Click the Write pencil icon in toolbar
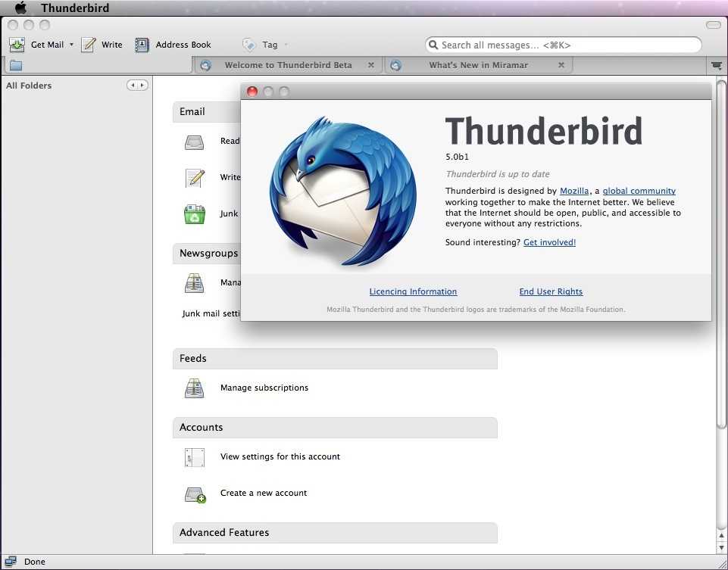The image size is (728, 570). 88,45
